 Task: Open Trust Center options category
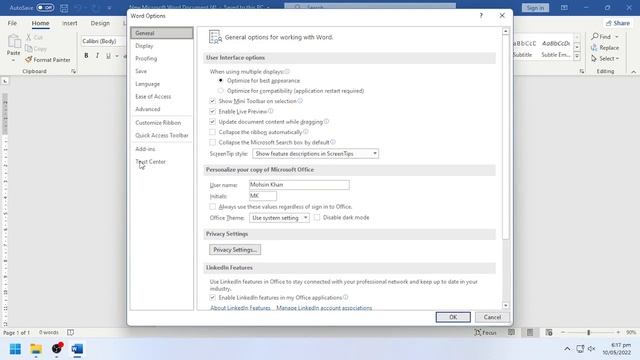(x=162, y=162)
